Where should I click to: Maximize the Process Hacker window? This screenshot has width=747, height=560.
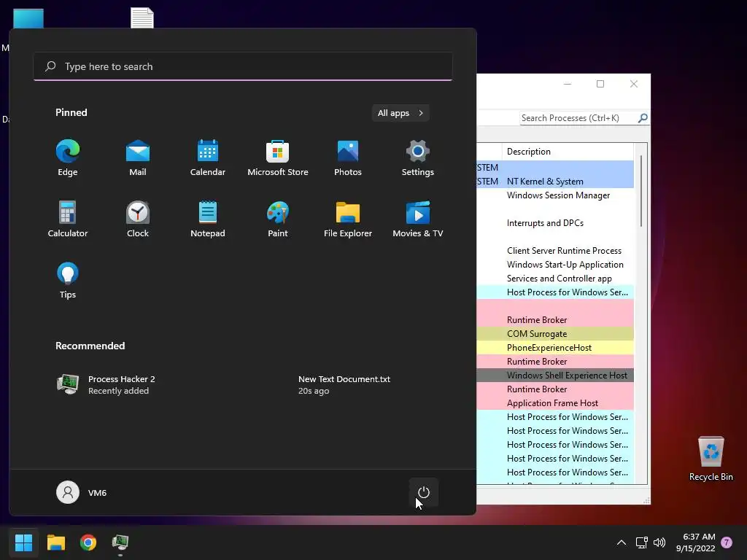600,84
